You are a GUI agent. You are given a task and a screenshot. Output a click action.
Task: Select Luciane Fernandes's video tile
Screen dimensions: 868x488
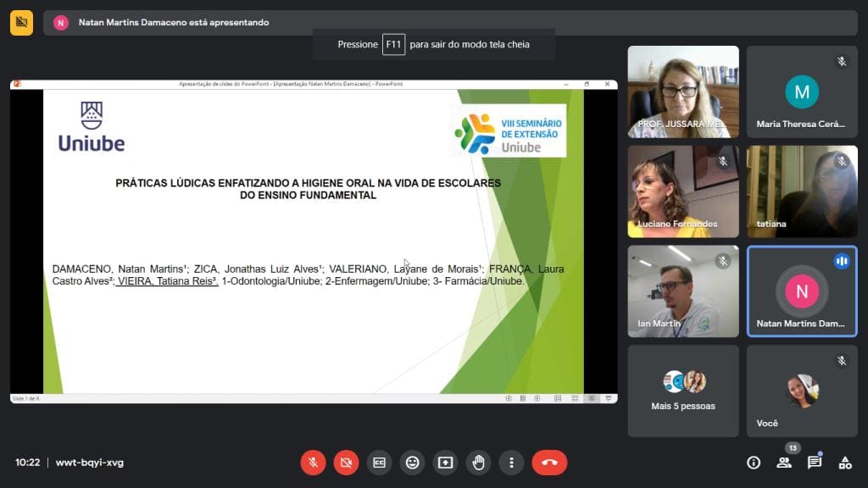point(683,191)
